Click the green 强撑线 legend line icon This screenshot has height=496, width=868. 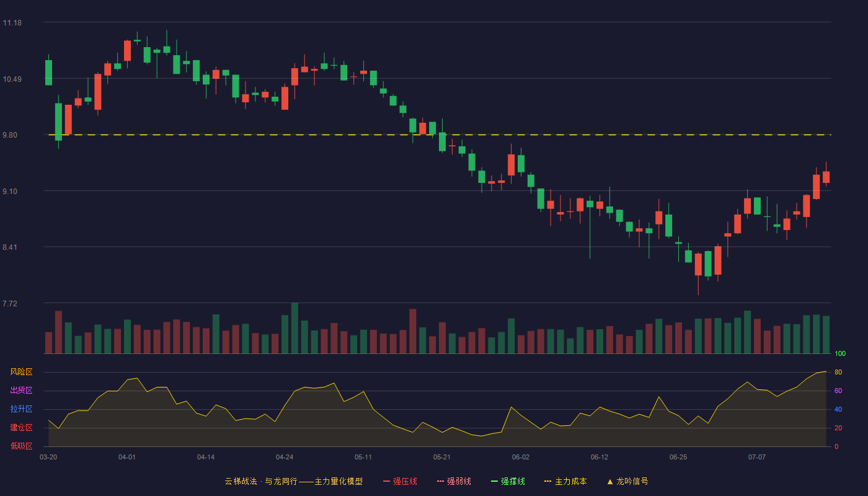[x=495, y=481]
